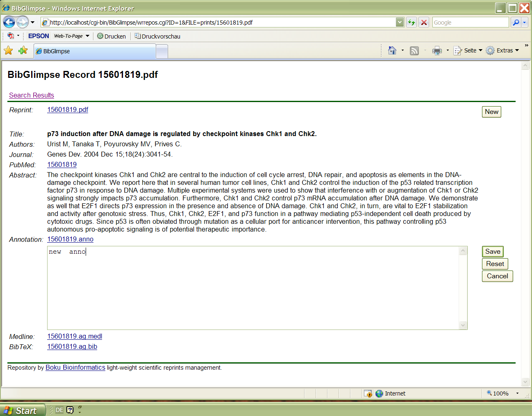
Task: Open the 15601819.anno annotation link
Action: click(70, 239)
